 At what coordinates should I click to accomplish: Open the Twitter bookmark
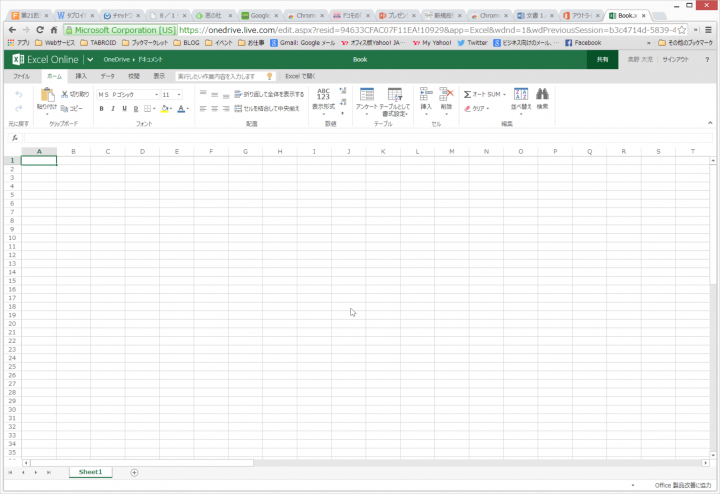point(472,43)
